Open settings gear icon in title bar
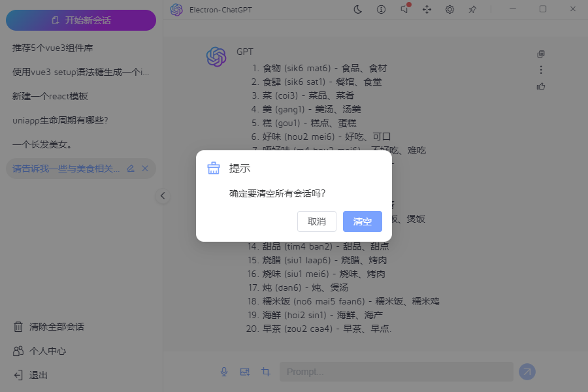Image resolution: width=588 pixels, height=392 pixels. click(449, 10)
